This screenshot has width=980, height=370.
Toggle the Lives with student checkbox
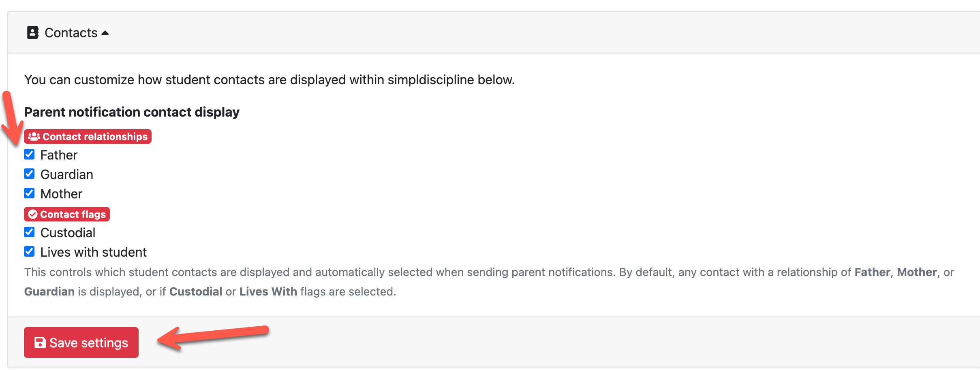tap(29, 251)
